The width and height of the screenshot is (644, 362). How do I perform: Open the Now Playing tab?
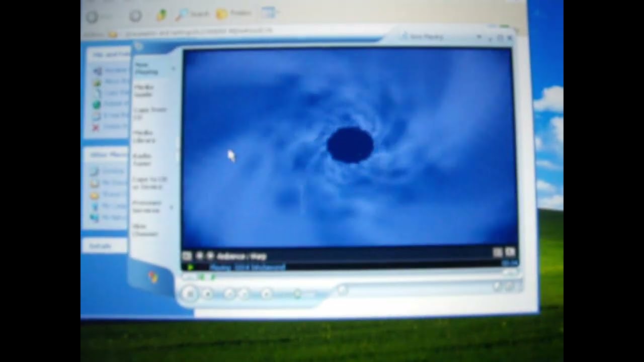click(146, 68)
